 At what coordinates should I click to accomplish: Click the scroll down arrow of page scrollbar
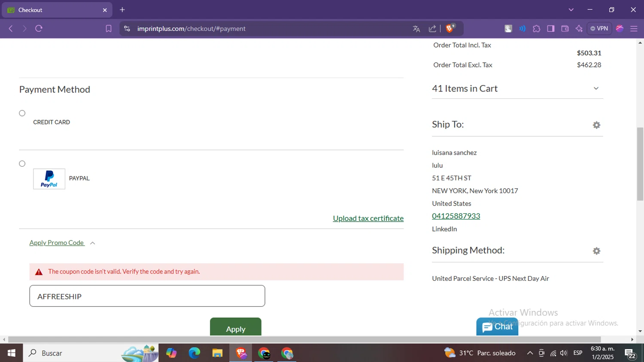640,331
